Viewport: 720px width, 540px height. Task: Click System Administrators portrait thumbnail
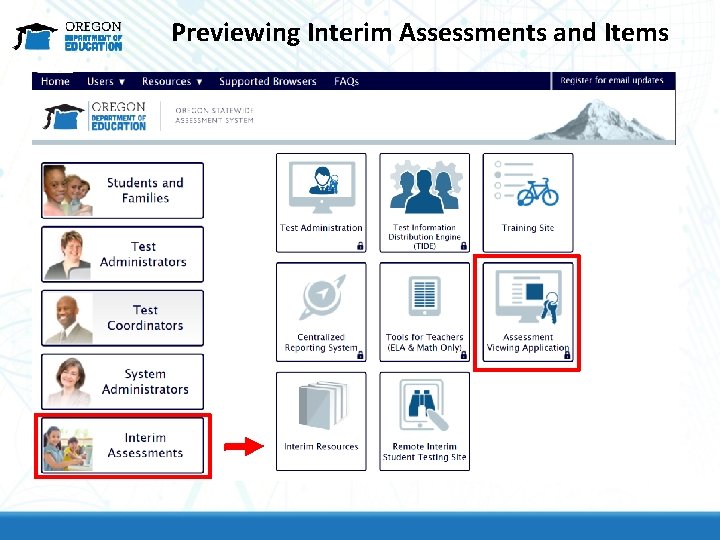click(x=70, y=382)
